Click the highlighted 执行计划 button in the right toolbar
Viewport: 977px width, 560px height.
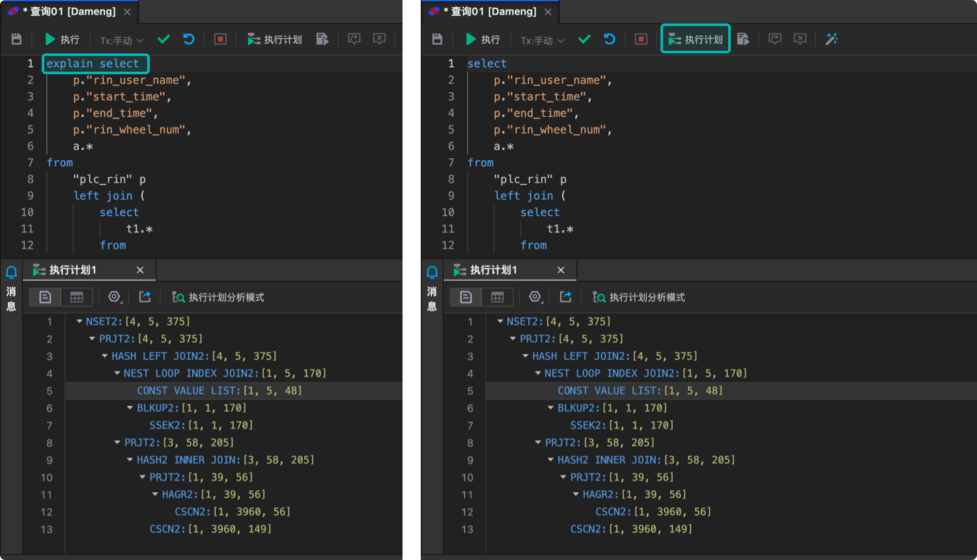695,39
